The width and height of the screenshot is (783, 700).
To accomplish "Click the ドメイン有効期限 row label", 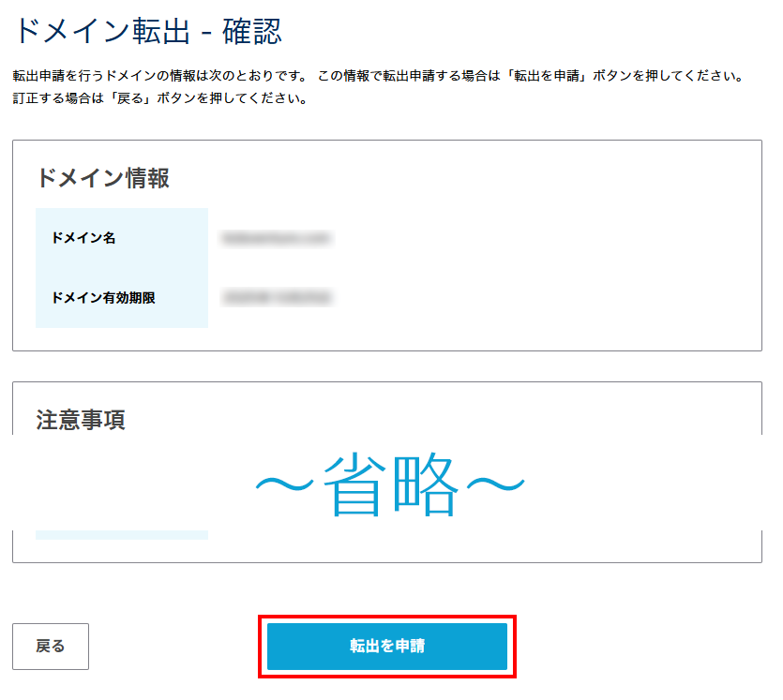I will (x=103, y=298).
